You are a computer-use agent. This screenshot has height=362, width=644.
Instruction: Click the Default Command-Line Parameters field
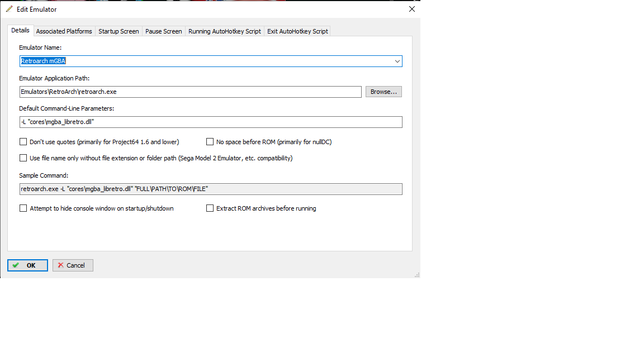tap(211, 122)
